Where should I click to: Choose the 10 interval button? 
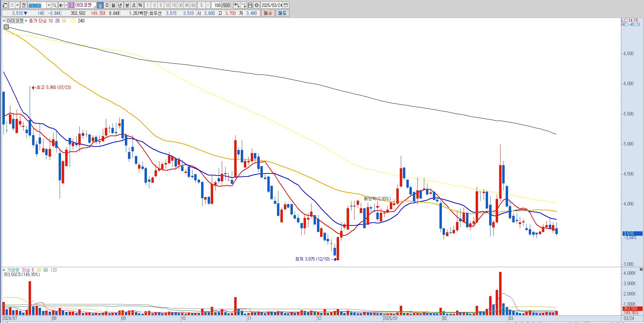point(167,5)
